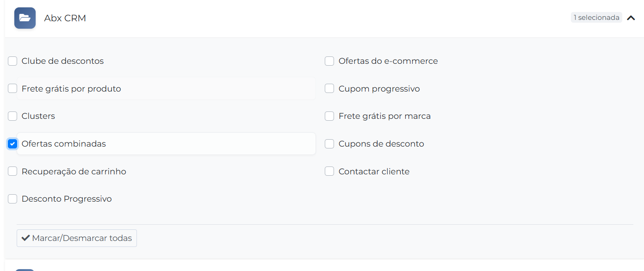The width and height of the screenshot is (644, 271).
Task: Tick the Cupom progressivo checkbox
Action: (x=329, y=88)
